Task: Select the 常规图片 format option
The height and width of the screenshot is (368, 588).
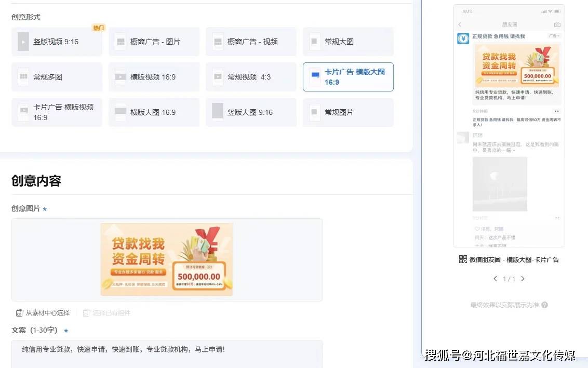Action: tap(348, 112)
